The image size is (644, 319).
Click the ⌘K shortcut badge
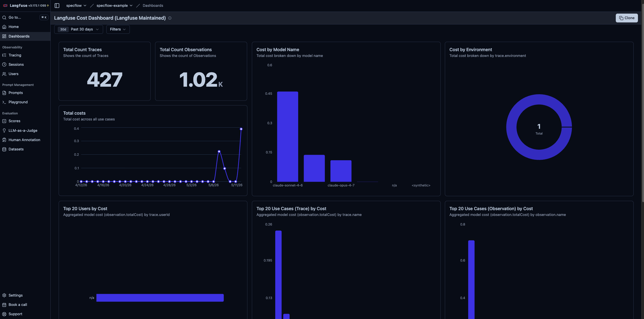[x=44, y=17]
